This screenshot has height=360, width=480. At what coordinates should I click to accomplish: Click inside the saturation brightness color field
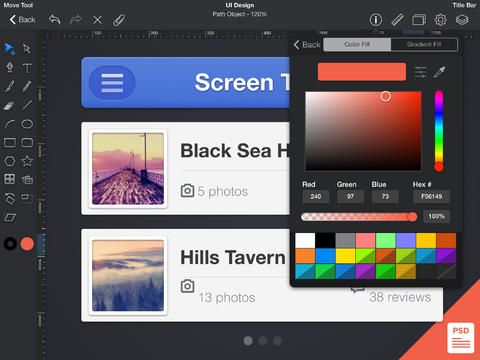(x=363, y=131)
